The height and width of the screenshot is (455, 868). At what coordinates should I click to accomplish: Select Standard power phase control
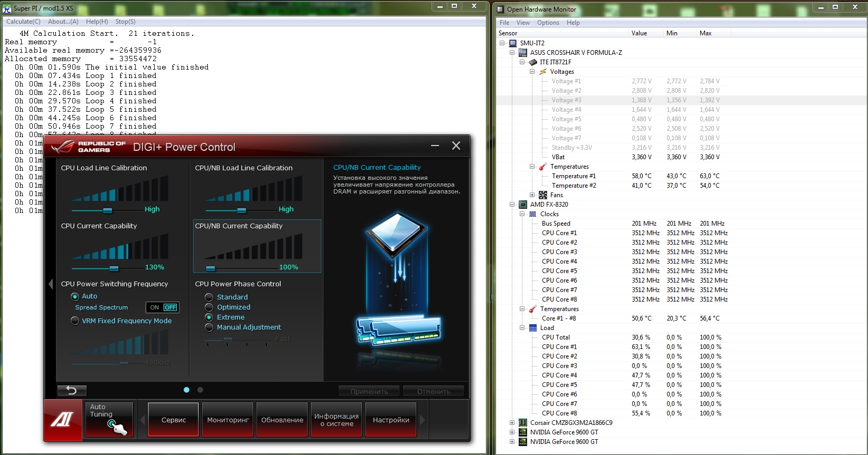pyautogui.click(x=209, y=297)
